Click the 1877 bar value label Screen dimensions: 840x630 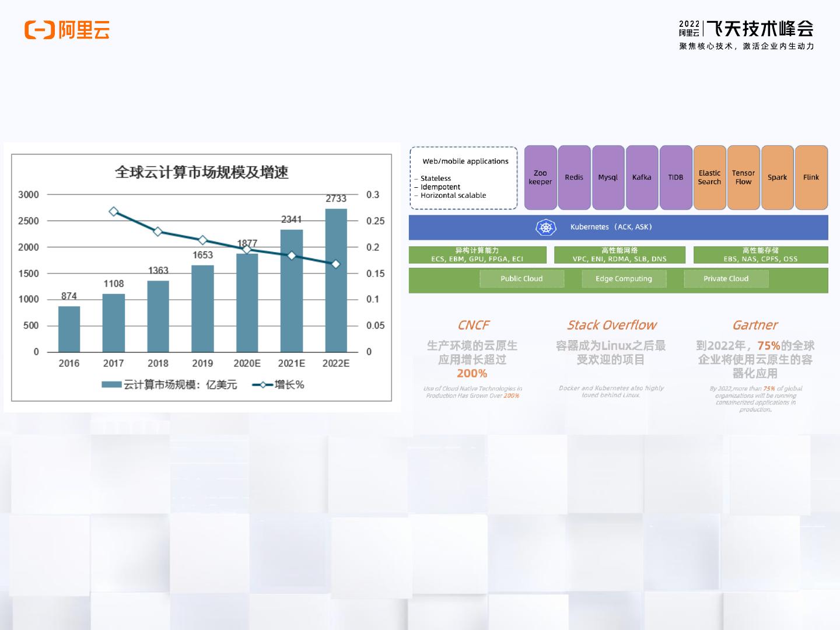tap(247, 243)
